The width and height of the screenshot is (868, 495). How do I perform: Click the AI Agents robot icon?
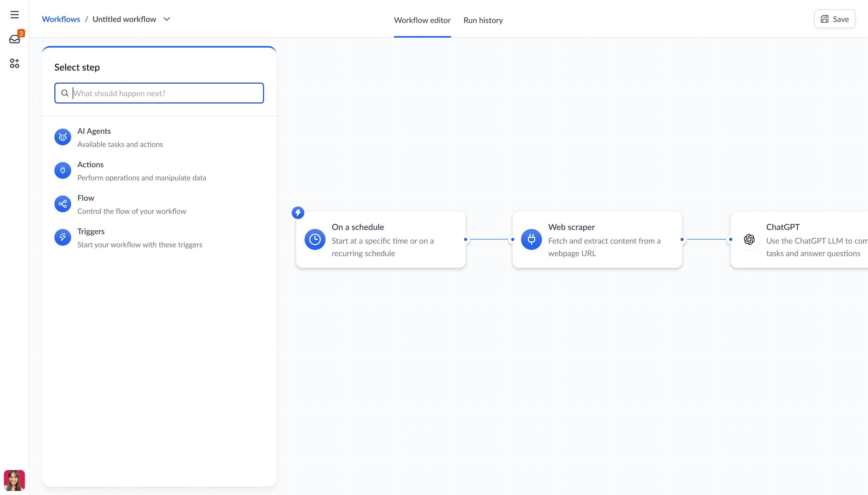click(x=62, y=137)
